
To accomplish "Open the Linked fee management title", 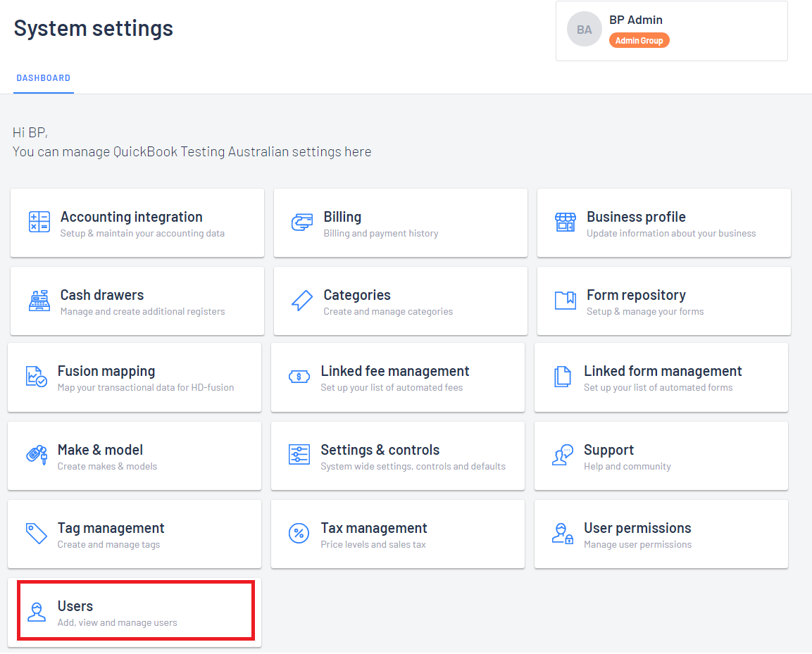I will pos(394,371).
